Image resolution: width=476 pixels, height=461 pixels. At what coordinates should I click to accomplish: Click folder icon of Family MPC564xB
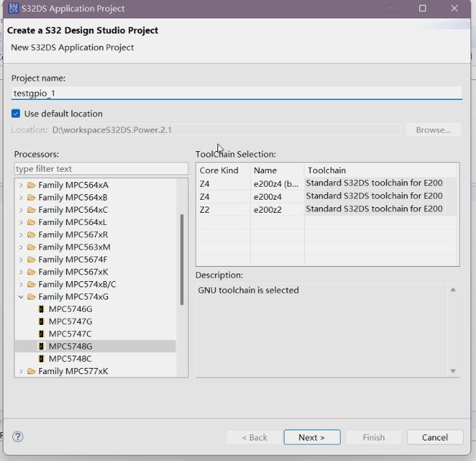tap(31, 198)
